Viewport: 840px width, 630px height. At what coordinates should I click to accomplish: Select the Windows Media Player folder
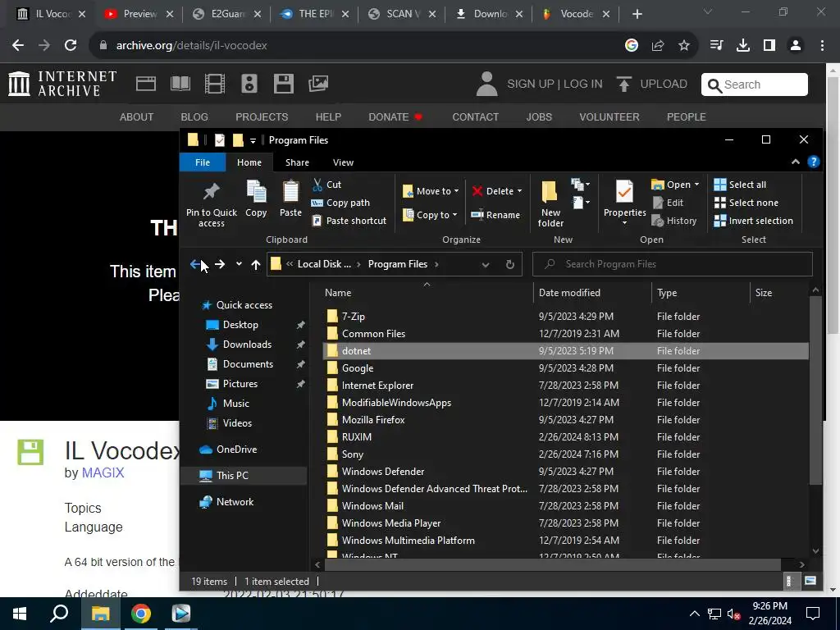391,523
